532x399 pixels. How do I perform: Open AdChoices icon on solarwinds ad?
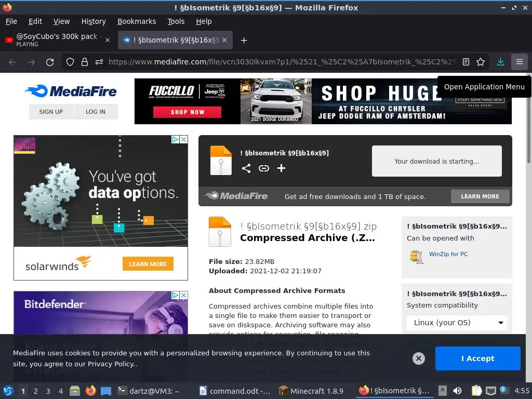point(175,139)
